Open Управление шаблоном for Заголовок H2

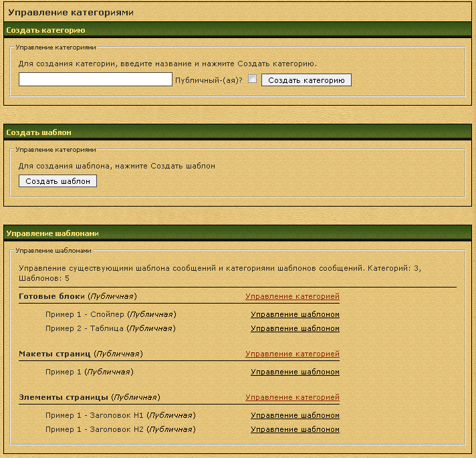coord(295,429)
